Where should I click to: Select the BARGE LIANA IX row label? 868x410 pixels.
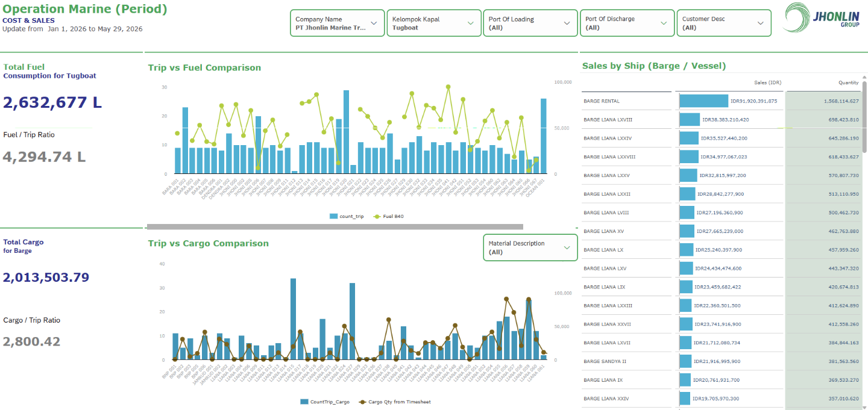603,380
